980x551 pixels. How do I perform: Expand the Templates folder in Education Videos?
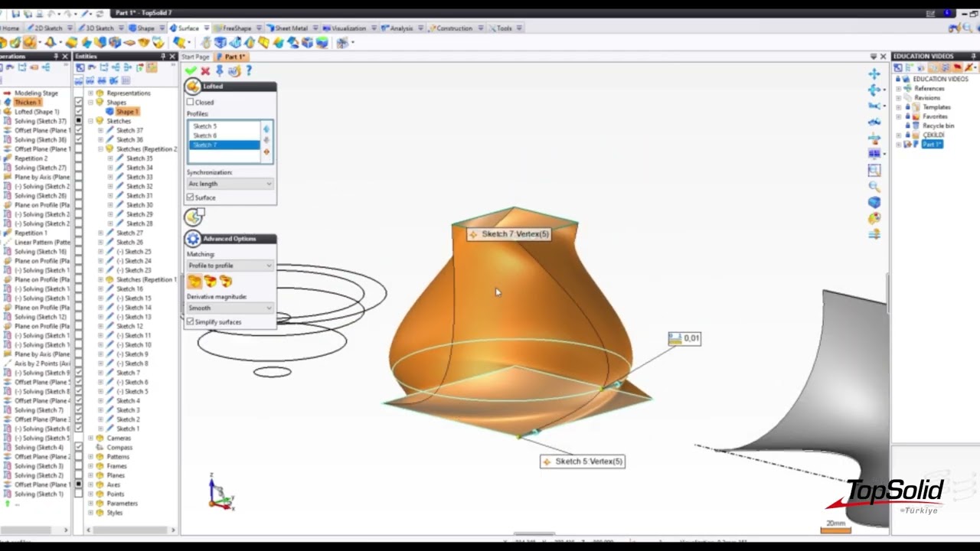(899, 107)
